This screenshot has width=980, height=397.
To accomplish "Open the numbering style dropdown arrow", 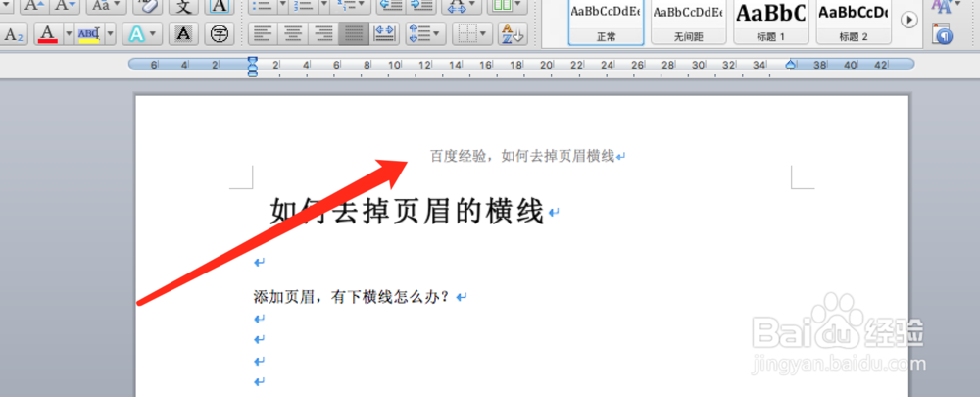I will pos(323,6).
